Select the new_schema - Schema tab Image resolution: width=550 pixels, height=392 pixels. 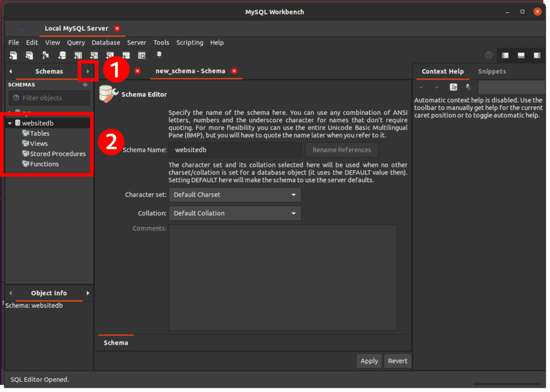(190, 71)
